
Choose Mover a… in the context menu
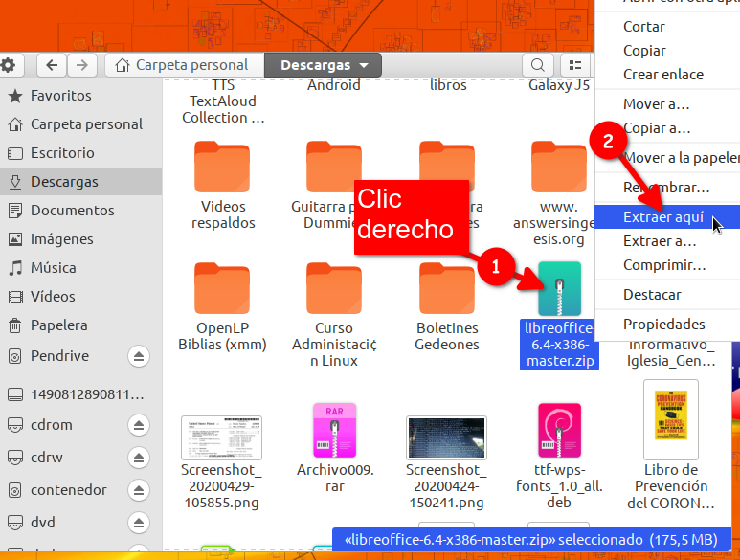667,103
